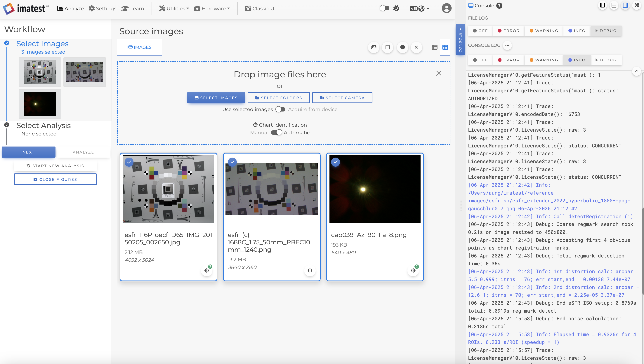Click the console panel resize handle dots

pyautogui.click(x=460, y=205)
